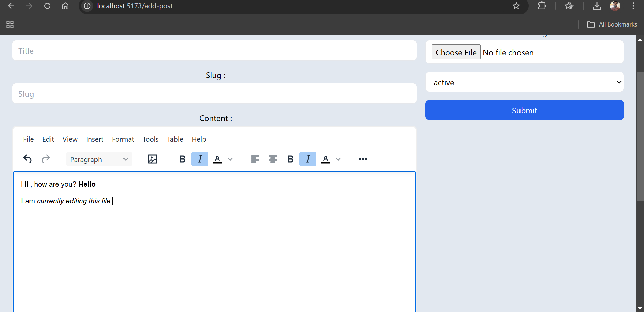Turn off the first highlighted Italic button
Image resolution: width=644 pixels, height=312 pixels.
coord(200,159)
